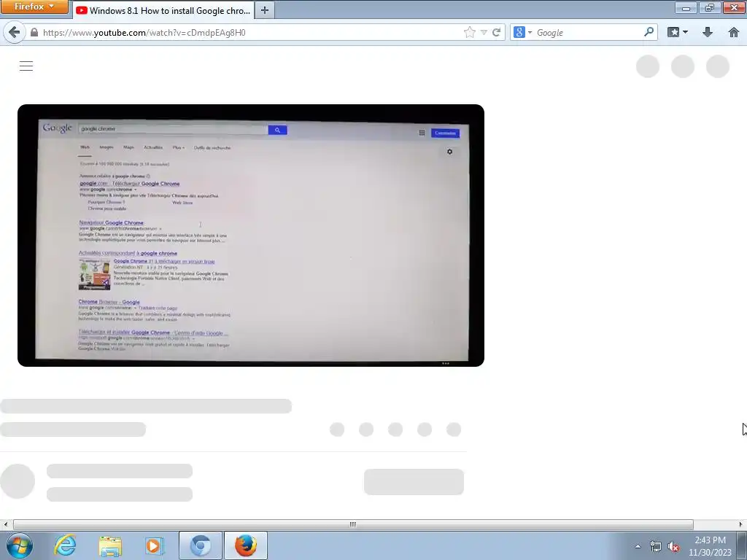Click the scrollbar left arrow
Screen dimensions: 747x560
click(5, 524)
